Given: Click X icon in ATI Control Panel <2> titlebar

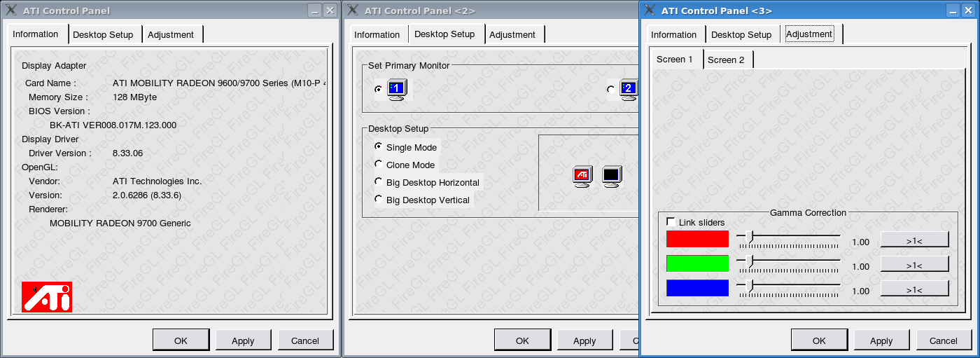Looking at the screenshot, I should coord(353,10).
